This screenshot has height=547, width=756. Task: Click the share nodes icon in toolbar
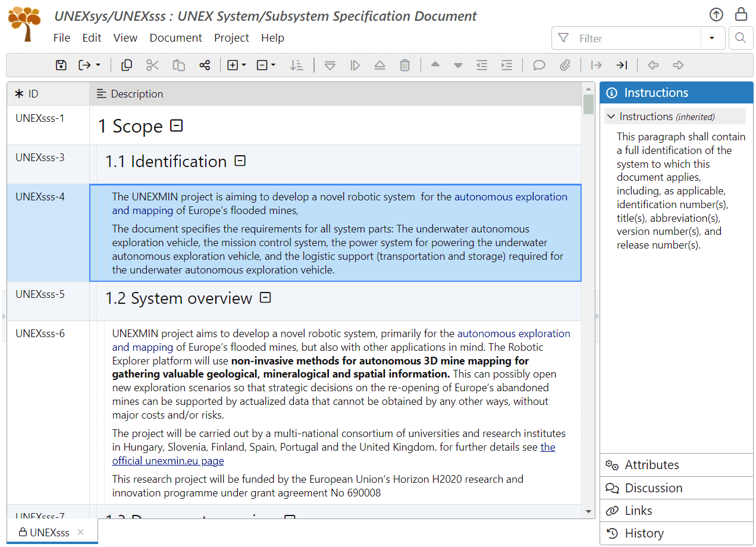[x=205, y=65]
